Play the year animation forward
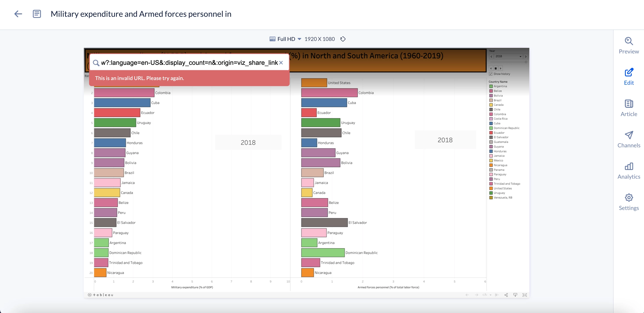 click(501, 68)
